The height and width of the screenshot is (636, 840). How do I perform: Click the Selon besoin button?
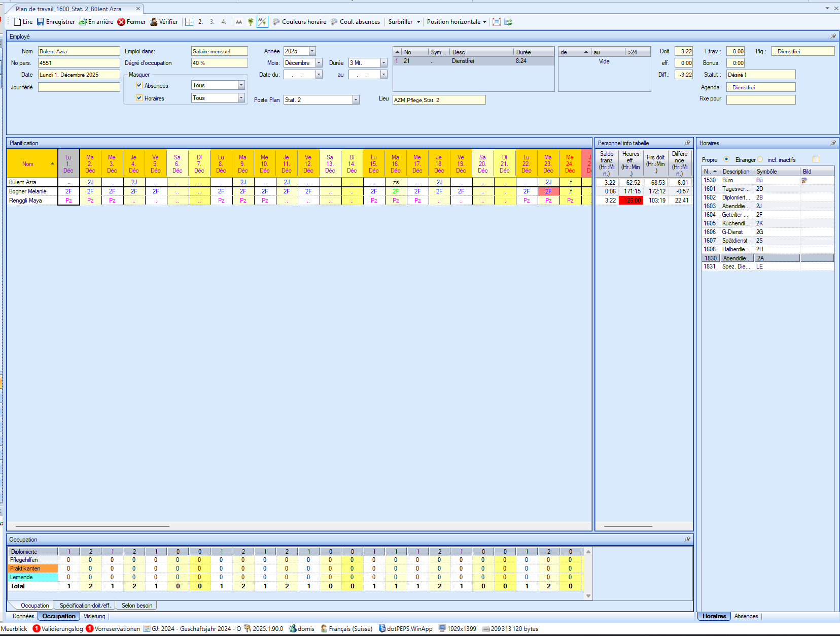click(x=136, y=605)
